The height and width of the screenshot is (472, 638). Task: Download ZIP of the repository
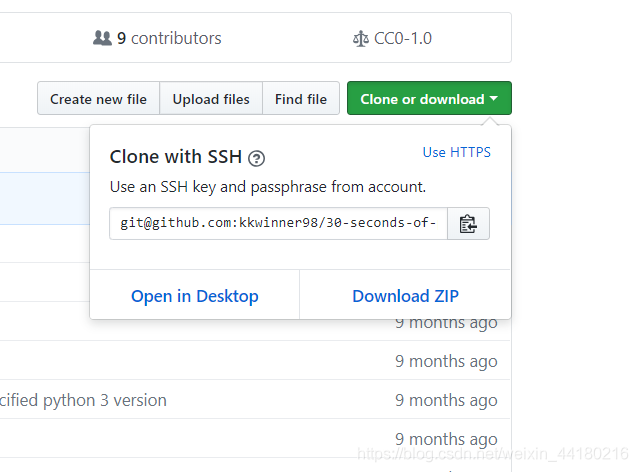pyautogui.click(x=405, y=296)
